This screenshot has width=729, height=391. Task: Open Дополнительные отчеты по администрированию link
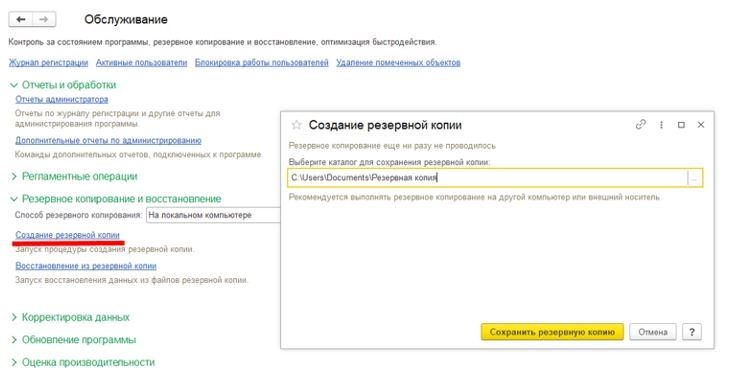(108, 140)
